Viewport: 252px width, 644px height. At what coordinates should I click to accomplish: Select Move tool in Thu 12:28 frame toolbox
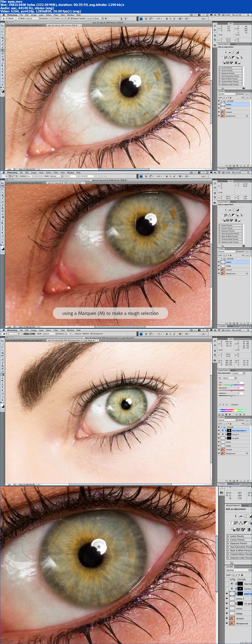[3, 26]
